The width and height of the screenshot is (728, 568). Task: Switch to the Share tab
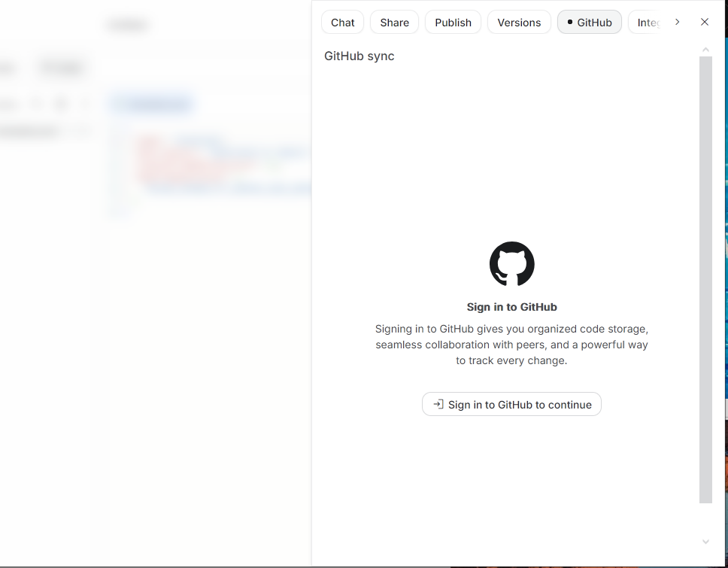[x=394, y=23]
